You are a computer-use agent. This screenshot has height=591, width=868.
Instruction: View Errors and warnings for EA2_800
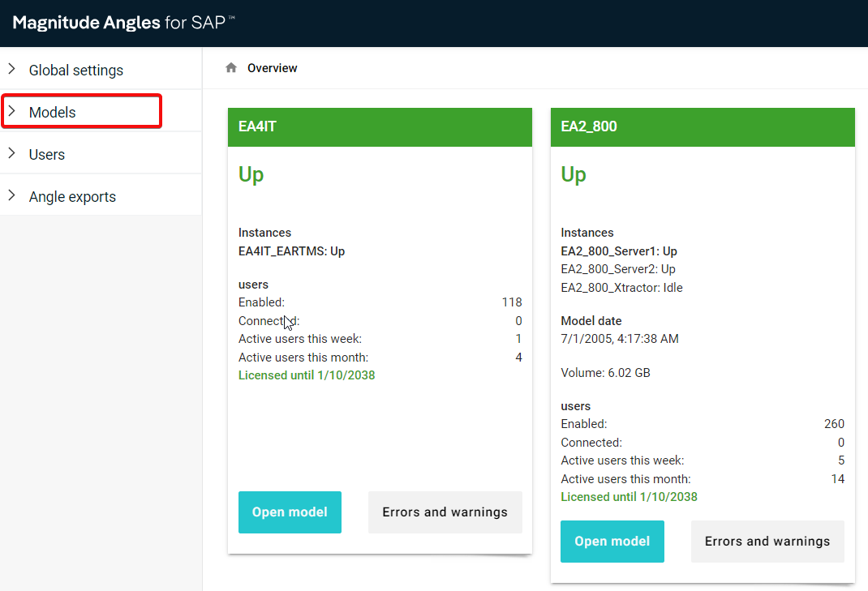tap(767, 542)
